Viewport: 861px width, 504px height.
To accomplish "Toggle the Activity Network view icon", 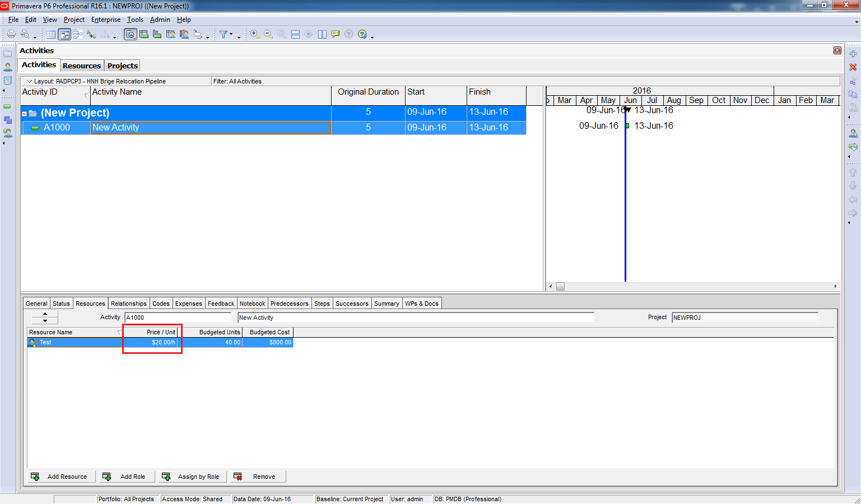I will click(78, 35).
